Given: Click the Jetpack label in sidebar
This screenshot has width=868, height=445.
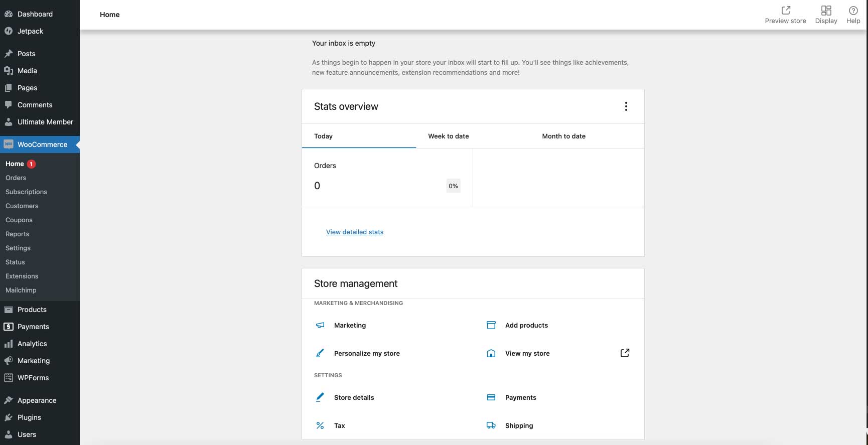Looking at the screenshot, I should pyautogui.click(x=31, y=31).
